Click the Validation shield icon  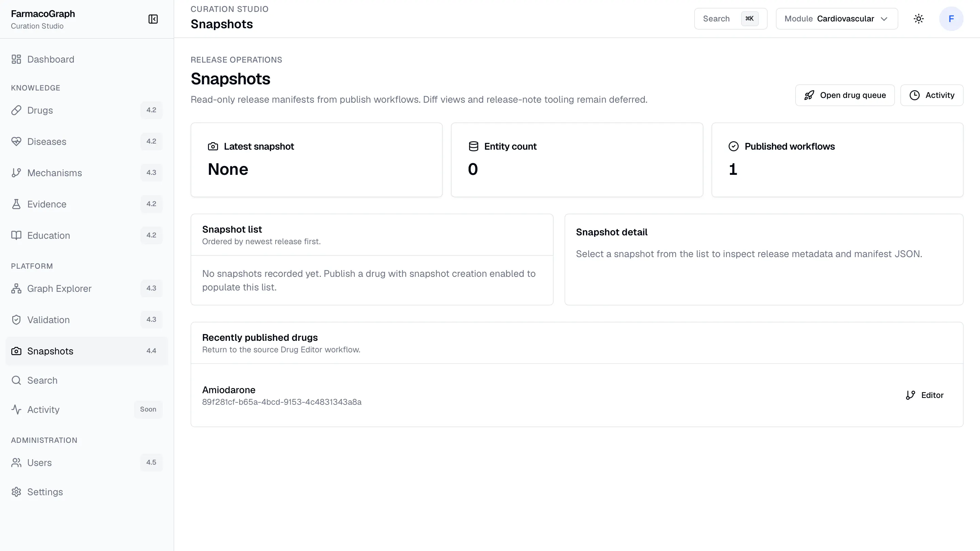click(16, 320)
